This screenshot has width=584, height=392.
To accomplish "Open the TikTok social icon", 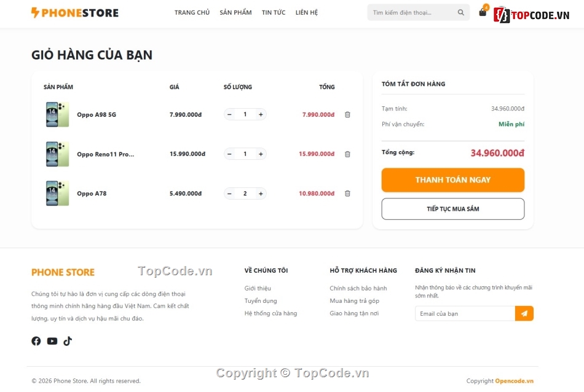I will click(x=68, y=341).
